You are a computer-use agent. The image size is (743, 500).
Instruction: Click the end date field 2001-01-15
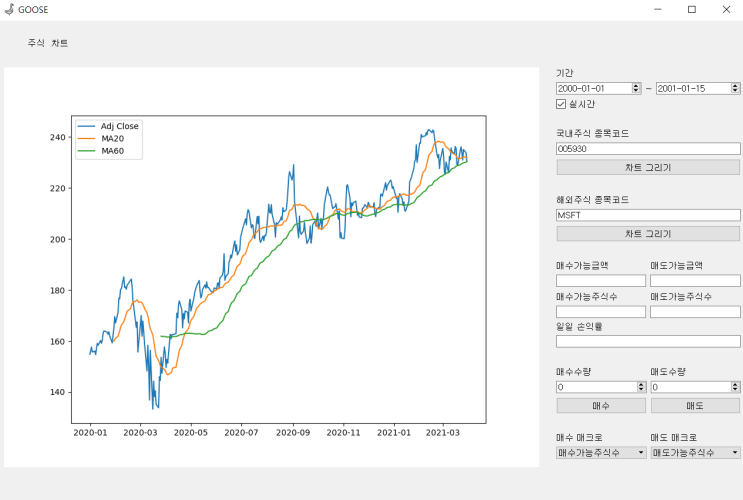click(x=693, y=89)
